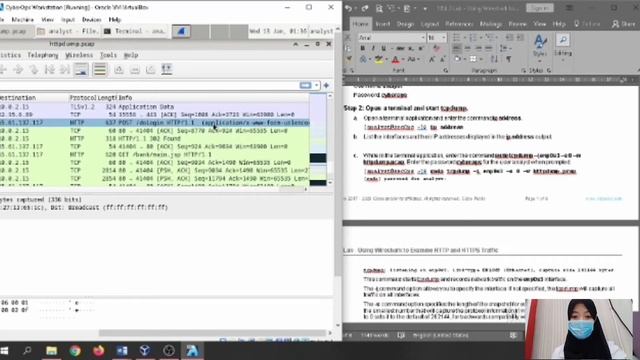
Task: Click the Protocol column header
Action: tap(83, 98)
